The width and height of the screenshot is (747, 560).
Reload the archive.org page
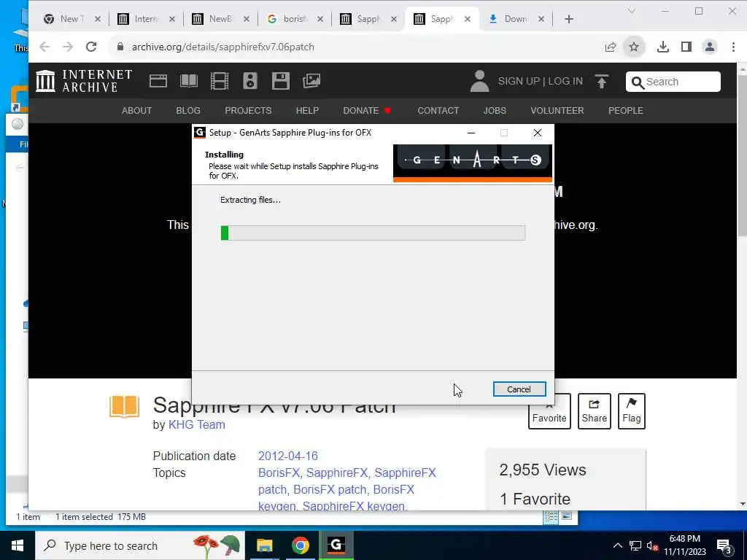point(91,47)
